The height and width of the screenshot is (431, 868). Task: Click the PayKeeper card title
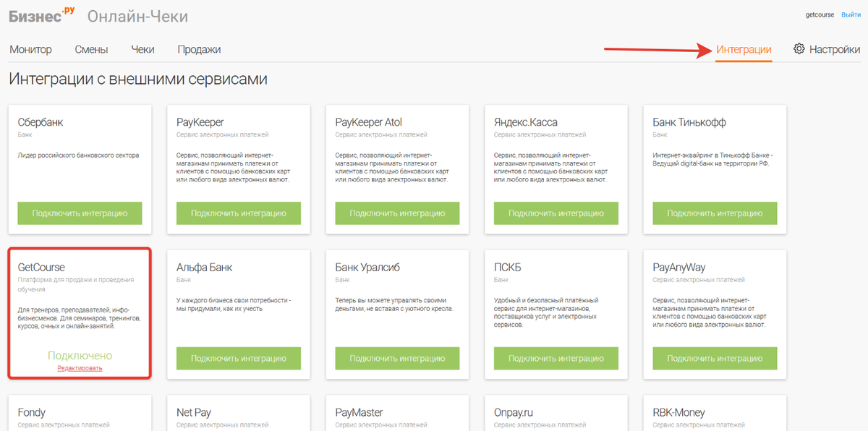point(200,122)
